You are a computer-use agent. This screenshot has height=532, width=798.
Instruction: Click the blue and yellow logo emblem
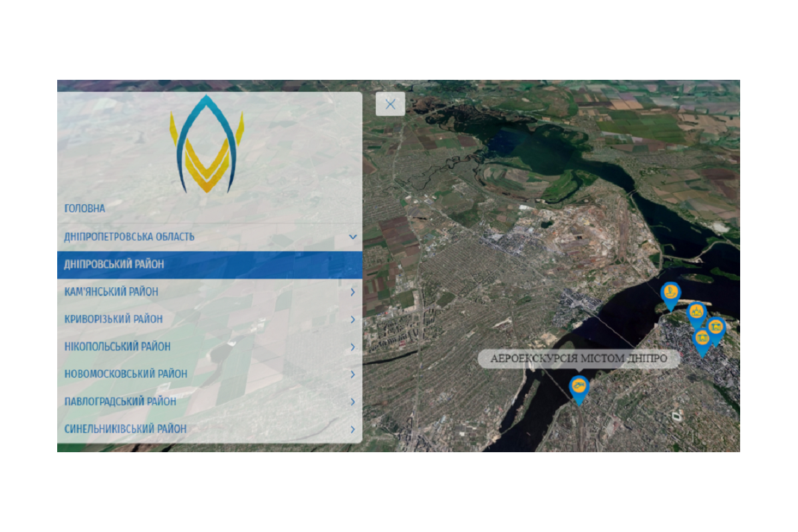tap(207, 144)
